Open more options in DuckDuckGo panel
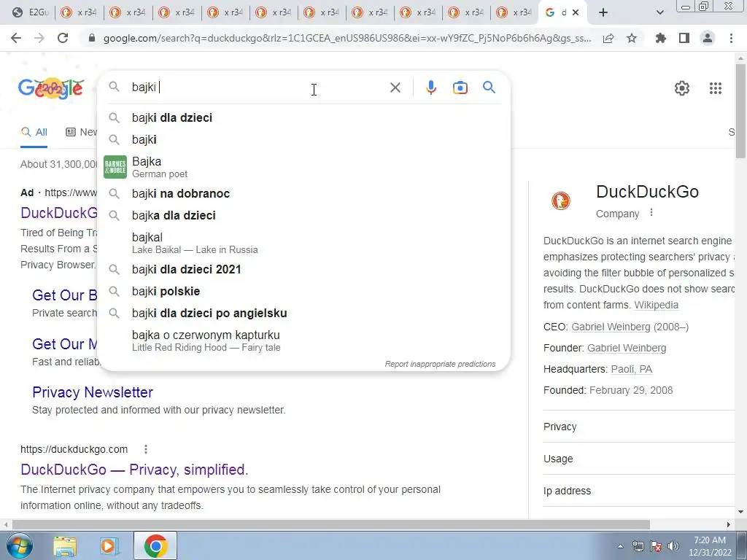Screen dimensions: 747x560 [651, 213]
